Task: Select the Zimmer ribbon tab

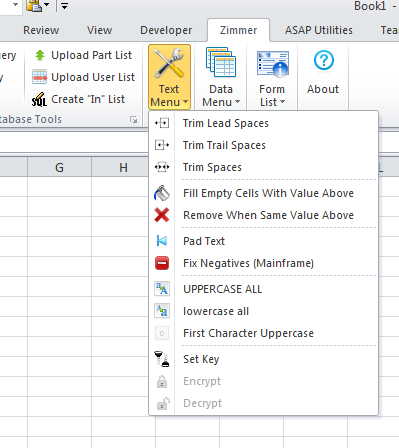Action: coord(238,30)
